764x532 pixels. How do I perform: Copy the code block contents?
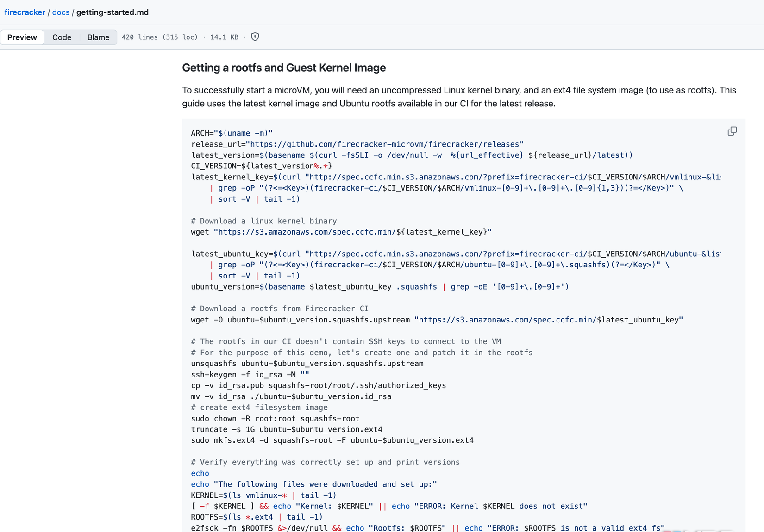pos(732,131)
